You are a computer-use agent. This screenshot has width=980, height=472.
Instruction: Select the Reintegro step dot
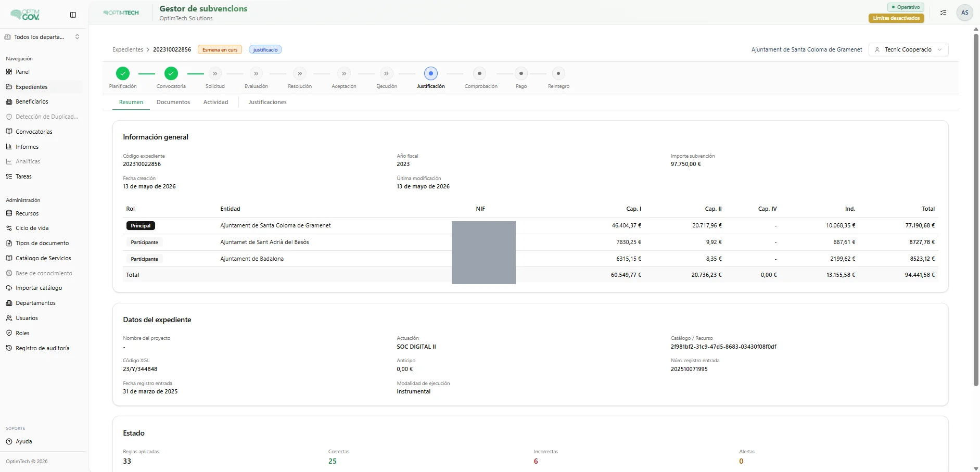558,73
